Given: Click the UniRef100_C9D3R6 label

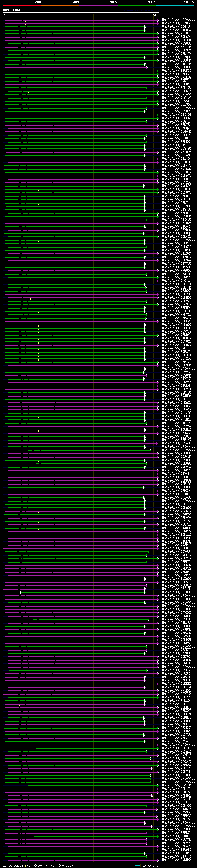Looking at the screenshot, I should coord(177,50).
